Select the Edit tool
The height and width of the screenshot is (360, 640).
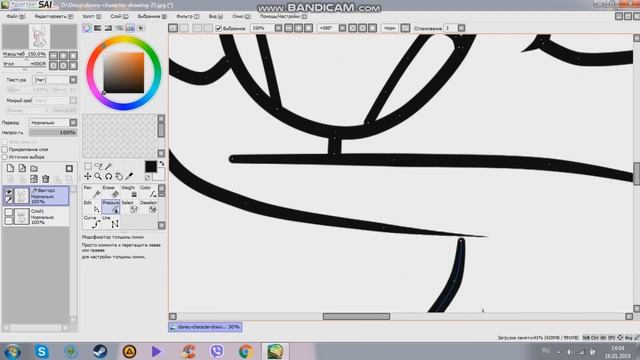92,207
